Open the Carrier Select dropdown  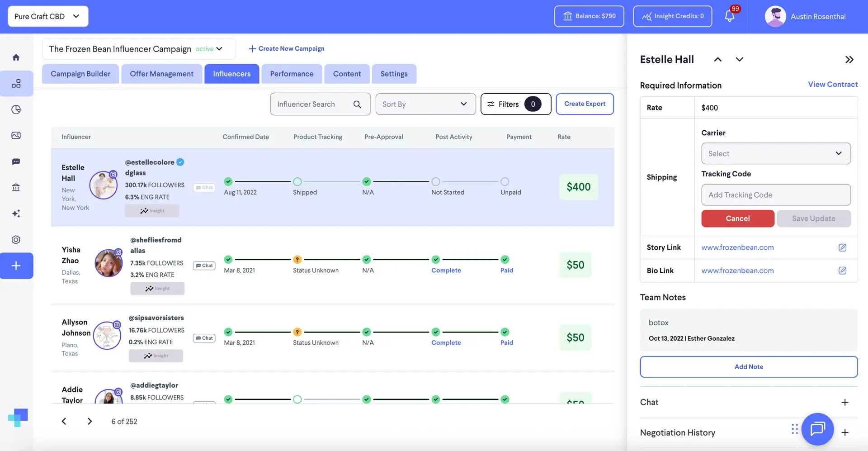[x=776, y=154]
